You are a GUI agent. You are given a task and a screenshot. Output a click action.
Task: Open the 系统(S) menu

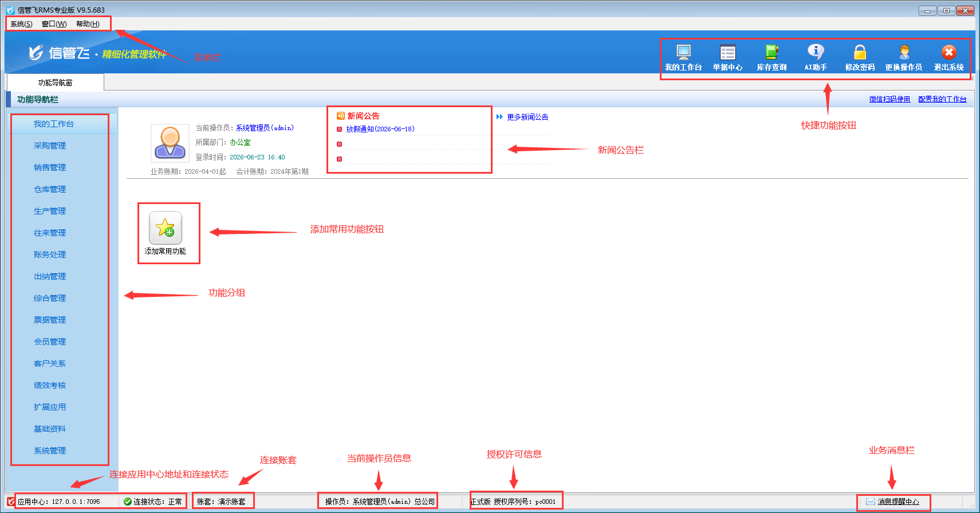(x=21, y=24)
